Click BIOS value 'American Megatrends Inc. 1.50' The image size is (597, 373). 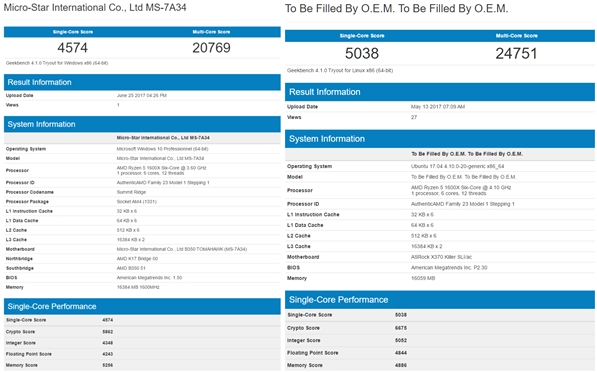[149, 278]
